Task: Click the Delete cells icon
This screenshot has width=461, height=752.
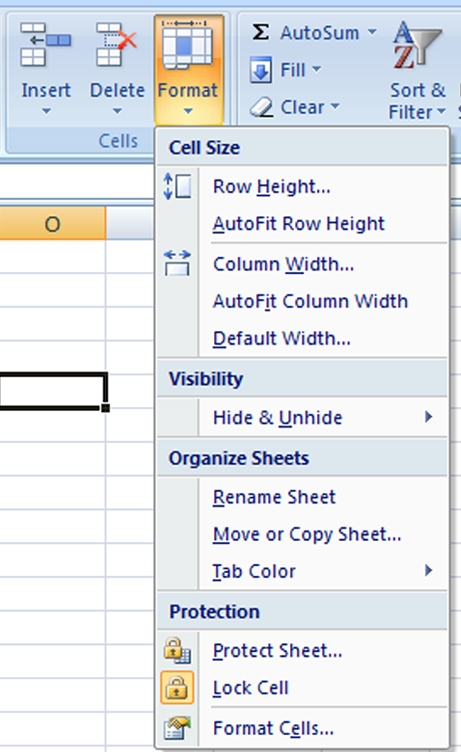Action: click(117, 45)
